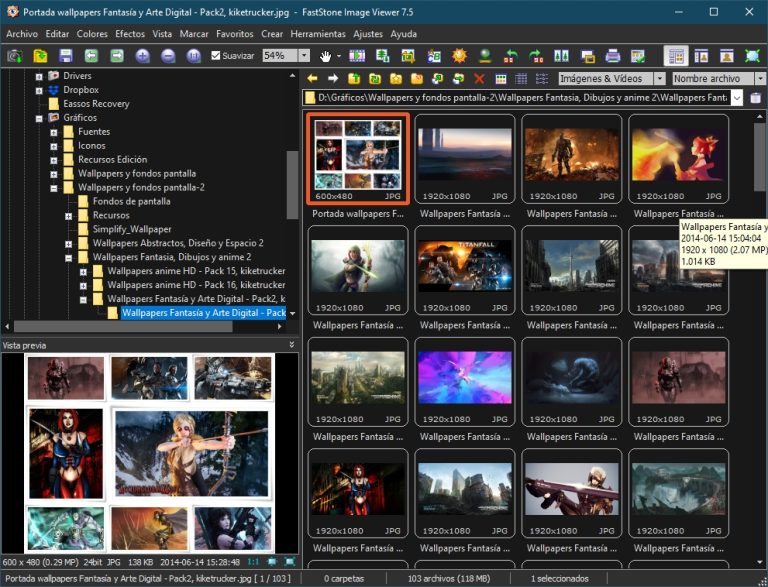The width and height of the screenshot is (768, 587).
Task: Select the Iconos folder in the tree
Action: pos(92,146)
